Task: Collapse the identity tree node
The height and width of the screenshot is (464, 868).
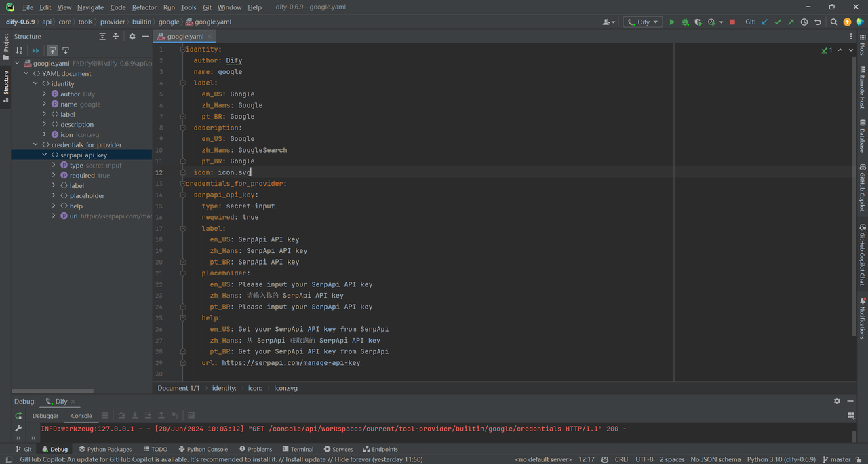Action: pyautogui.click(x=36, y=84)
